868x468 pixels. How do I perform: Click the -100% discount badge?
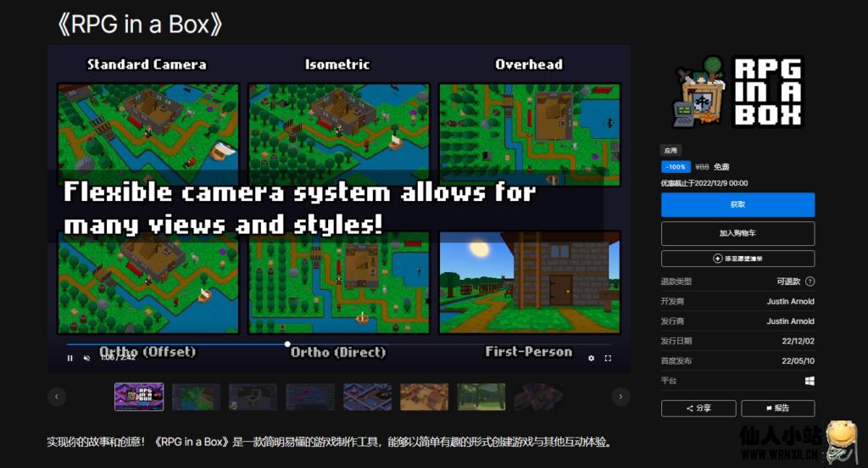[676, 167]
